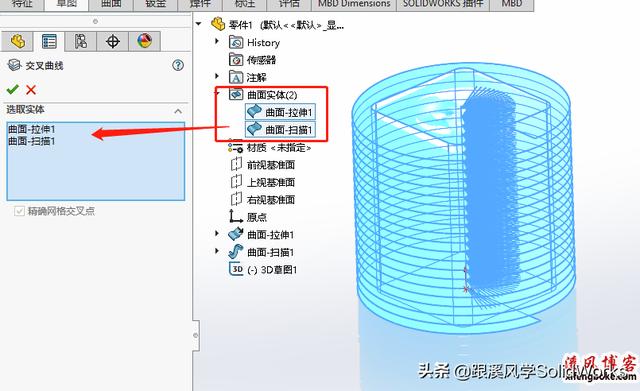Viewport: 640px width, 391px height.
Task: Select the 右视基准面 plane
Action: click(x=271, y=200)
